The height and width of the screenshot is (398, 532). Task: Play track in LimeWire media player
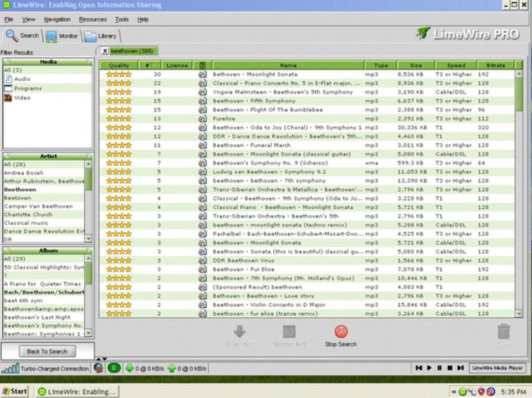429,368
